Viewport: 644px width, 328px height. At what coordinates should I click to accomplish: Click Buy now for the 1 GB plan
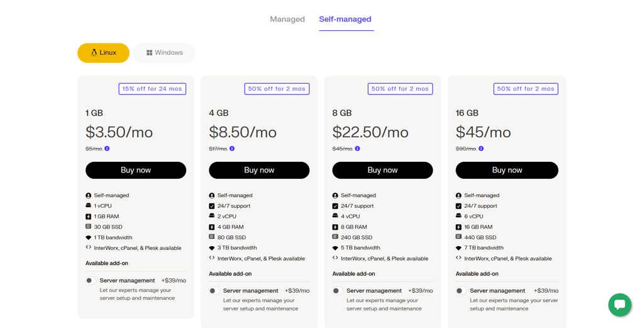tap(136, 170)
